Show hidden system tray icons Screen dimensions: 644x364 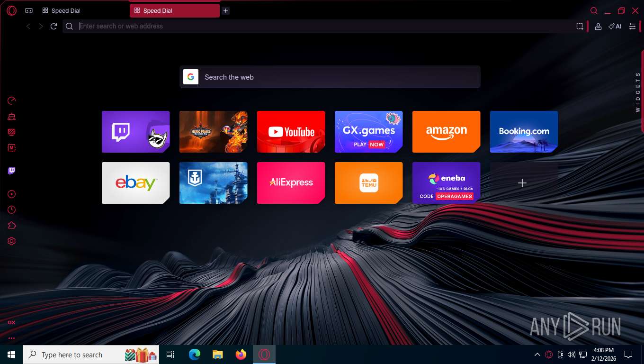pyautogui.click(x=537, y=355)
